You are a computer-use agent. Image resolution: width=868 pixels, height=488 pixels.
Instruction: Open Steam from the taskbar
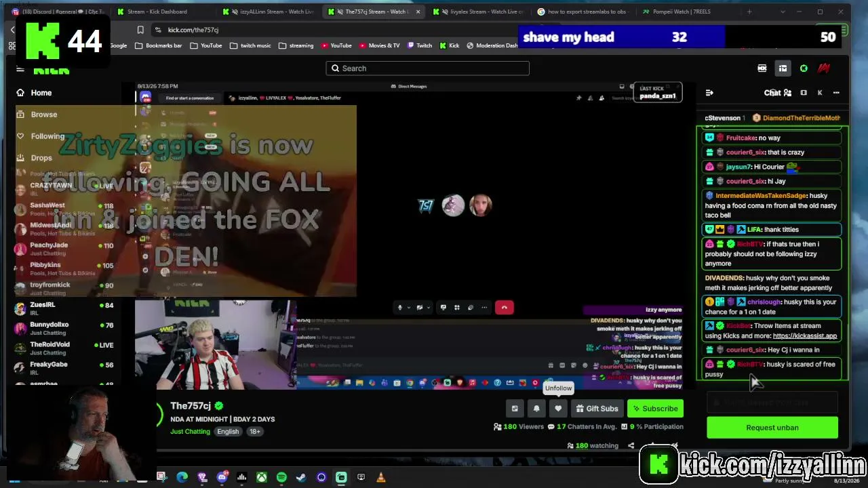[301, 477]
